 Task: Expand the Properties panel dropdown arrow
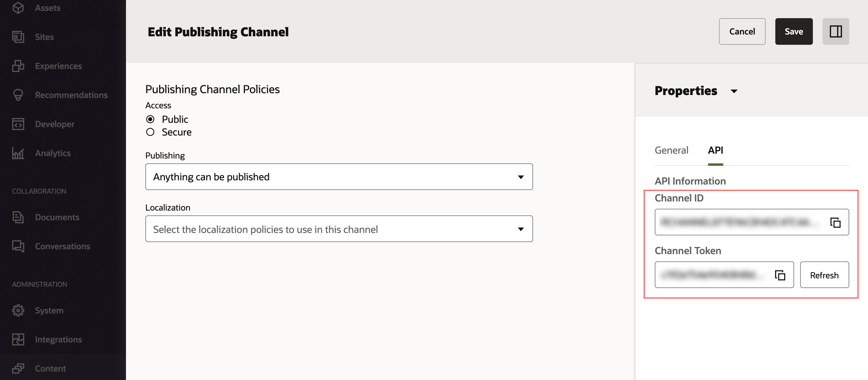coord(734,91)
